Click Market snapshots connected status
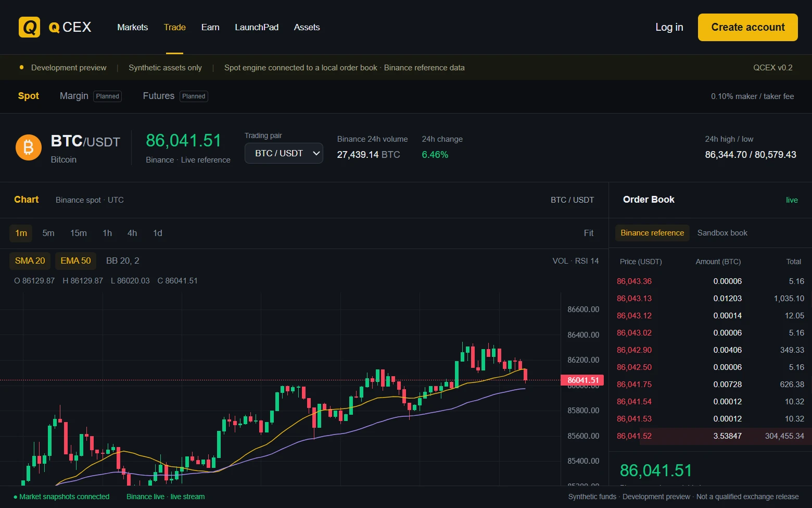The height and width of the screenshot is (508, 812). tap(61, 497)
